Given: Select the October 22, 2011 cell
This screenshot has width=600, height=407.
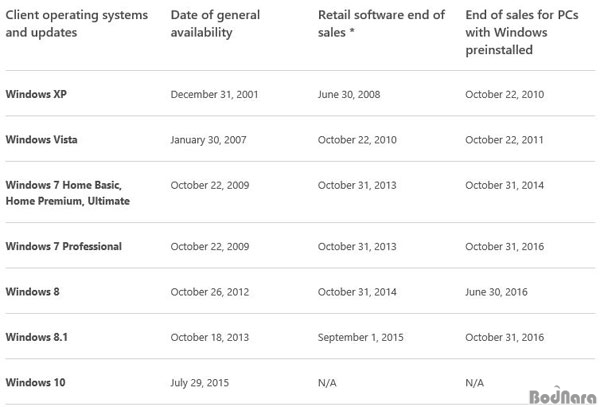Looking at the screenshot, I should click(504, 140).
